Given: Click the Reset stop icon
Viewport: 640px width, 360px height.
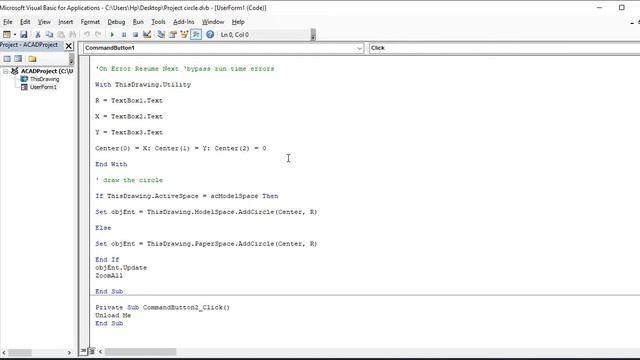Looking at the screenshot, I should (x=135, y=35).
